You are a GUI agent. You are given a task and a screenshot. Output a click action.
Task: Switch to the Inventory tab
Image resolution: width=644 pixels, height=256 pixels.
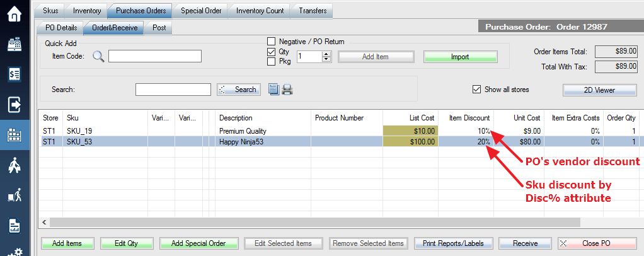(x=87, y=11)
